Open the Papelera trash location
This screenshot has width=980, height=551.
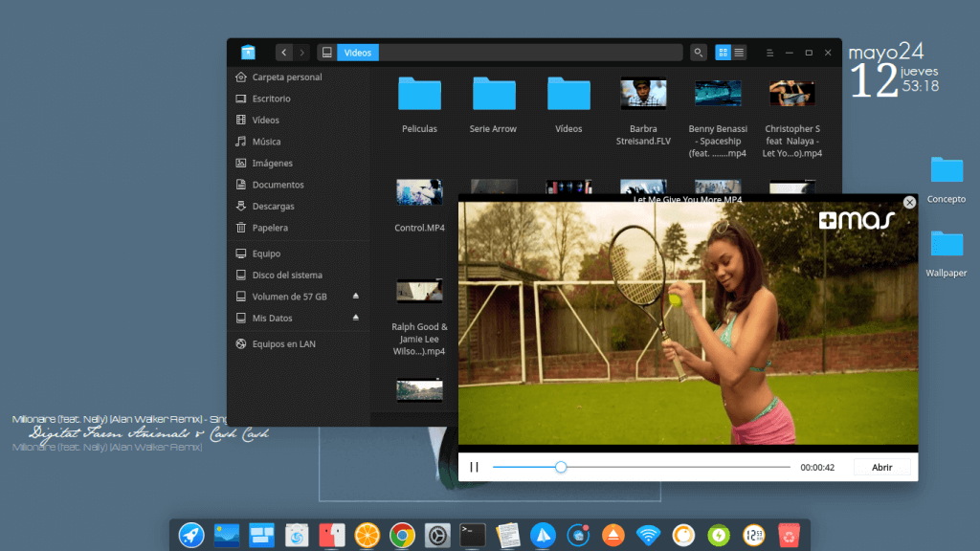point(270,228)
